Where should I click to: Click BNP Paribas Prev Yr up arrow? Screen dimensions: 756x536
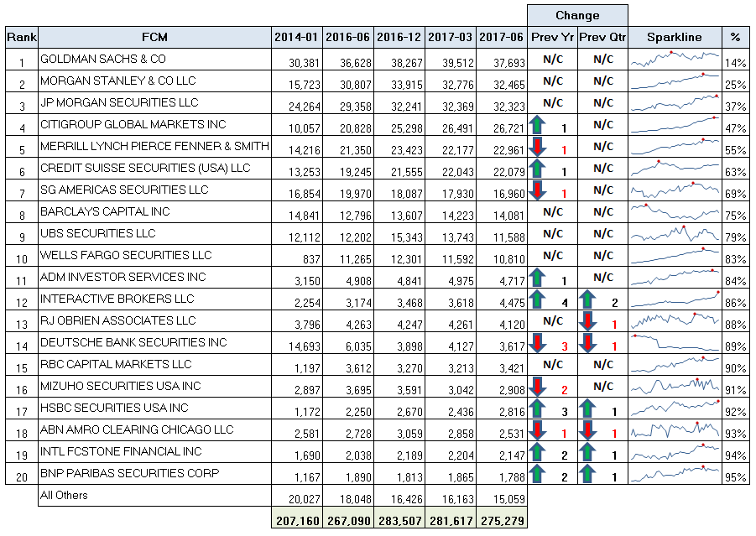[x=537, y=474]
